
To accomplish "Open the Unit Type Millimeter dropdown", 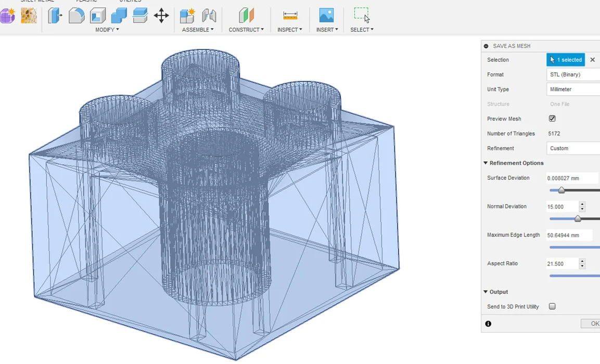I will point(573,89).
